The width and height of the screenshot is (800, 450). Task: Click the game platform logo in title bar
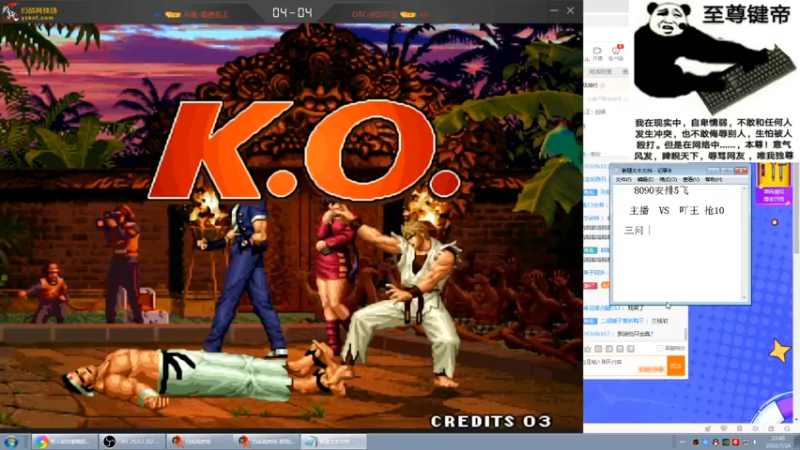(x=31, y=12)
